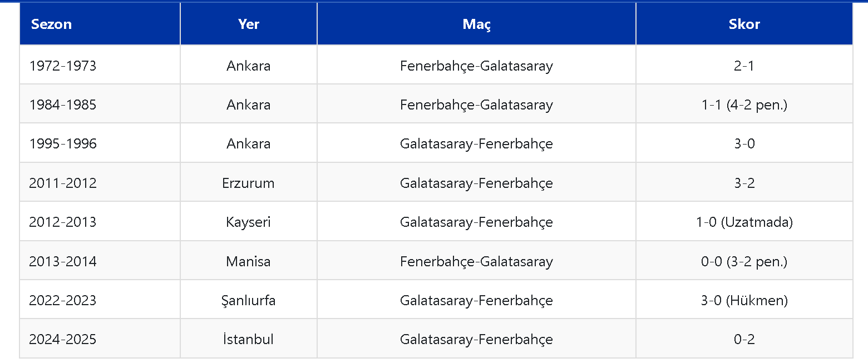
Task: Select the Manisa venue cell
Action: click(x=248, y=261)
